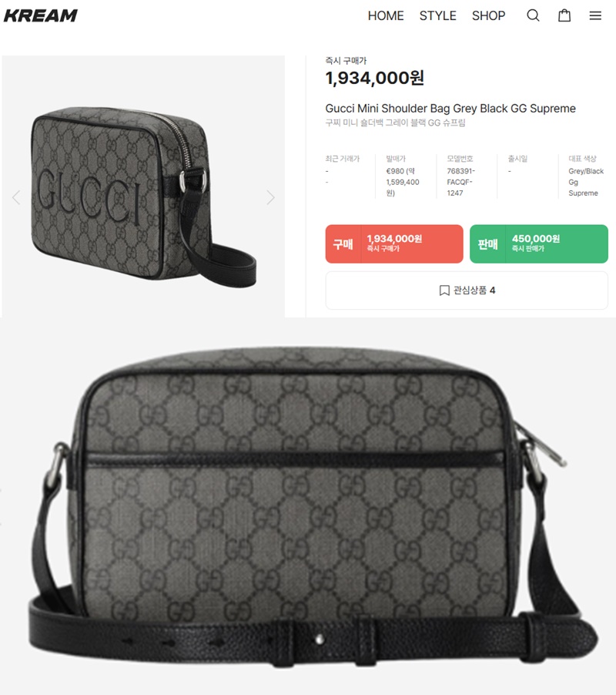
Task: Show previous product image arrow
Action: coord(16,197)
